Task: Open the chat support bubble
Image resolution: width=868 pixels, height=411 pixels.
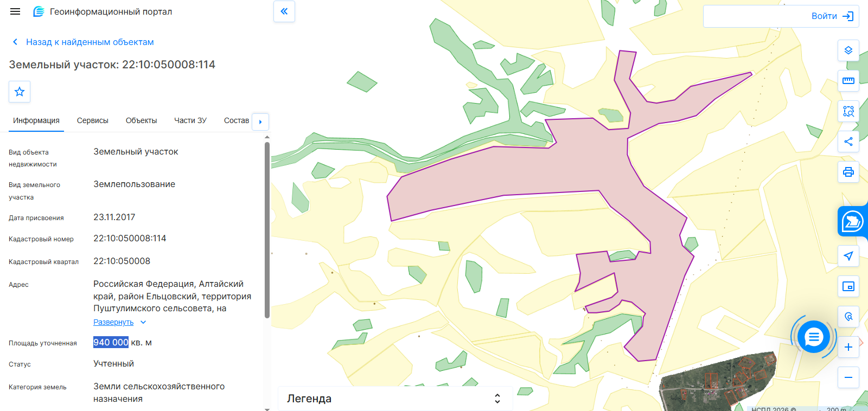Action: coord(813,337)
